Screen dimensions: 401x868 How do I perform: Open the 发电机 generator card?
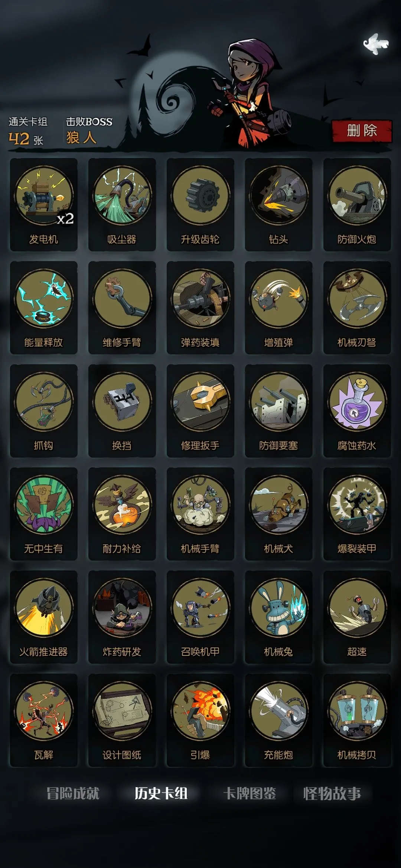pos(43,205)
